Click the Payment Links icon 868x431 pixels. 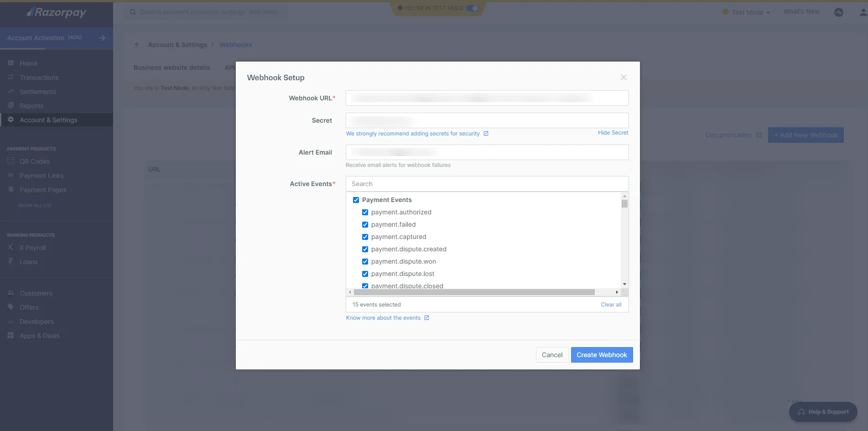(x=11, y=175)
